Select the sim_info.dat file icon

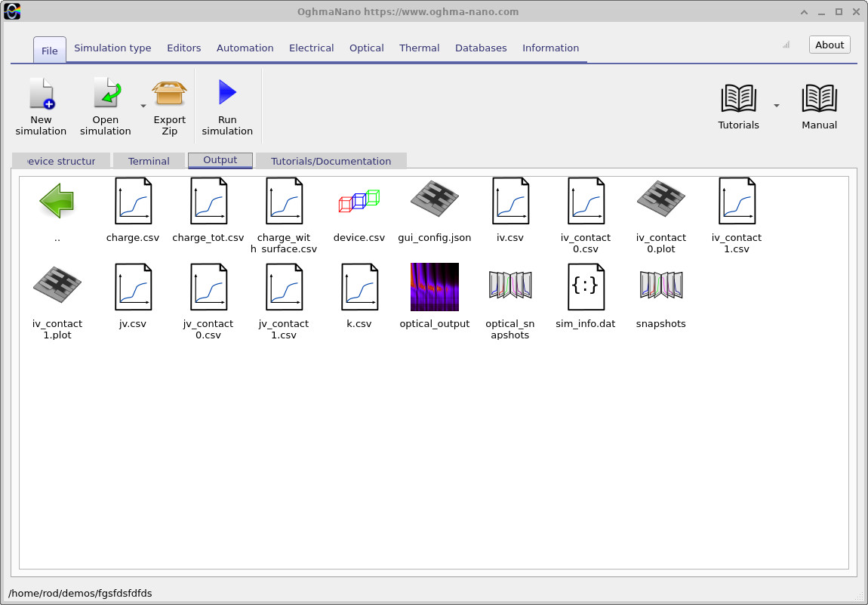pyautogui.click(x=586, y=286)
